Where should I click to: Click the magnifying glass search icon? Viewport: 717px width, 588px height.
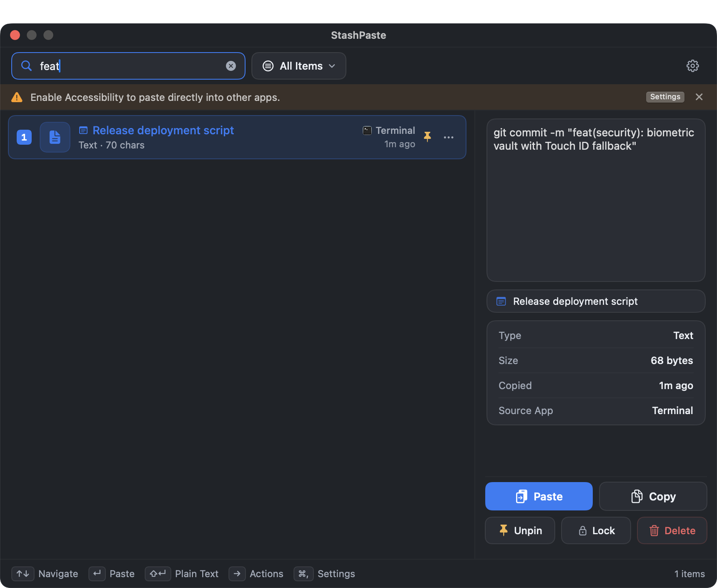pyautogui.click(x=26, y=66)
